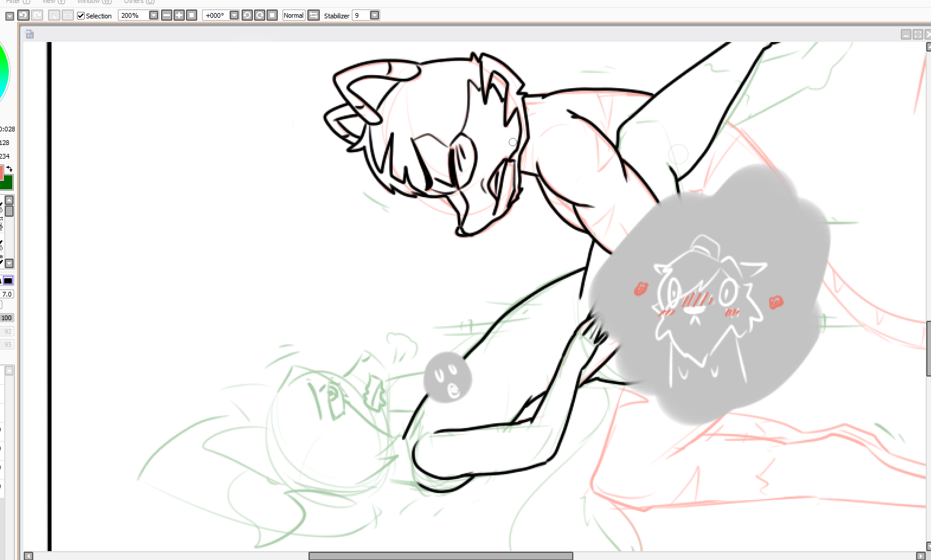Click the invert selection icon in the toolbar

(x=68, y=15)
